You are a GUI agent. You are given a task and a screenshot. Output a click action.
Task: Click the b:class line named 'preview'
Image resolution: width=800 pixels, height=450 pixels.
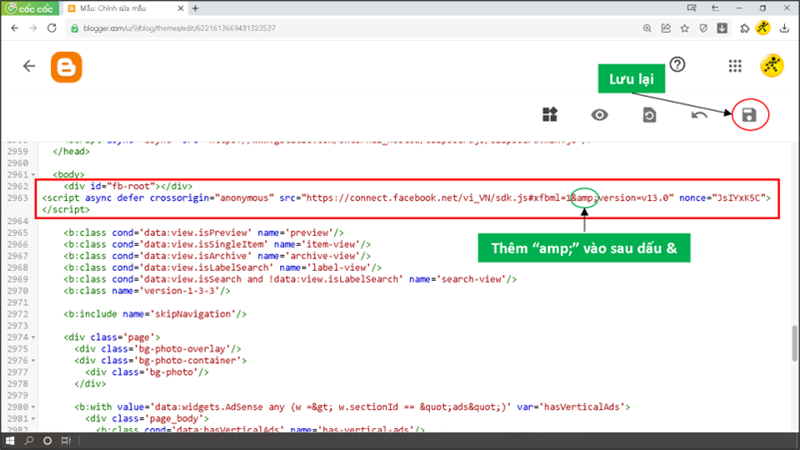[x=204, y=233]
